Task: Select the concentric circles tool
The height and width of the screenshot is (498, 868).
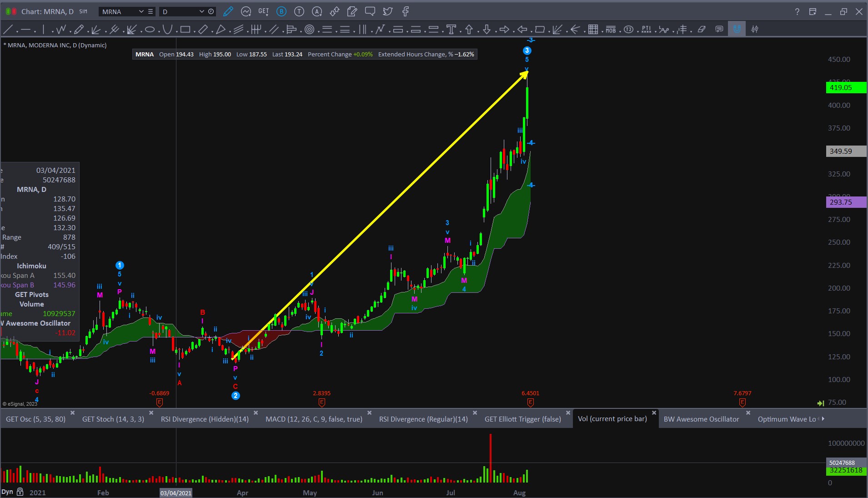Action: pos(310,30)
